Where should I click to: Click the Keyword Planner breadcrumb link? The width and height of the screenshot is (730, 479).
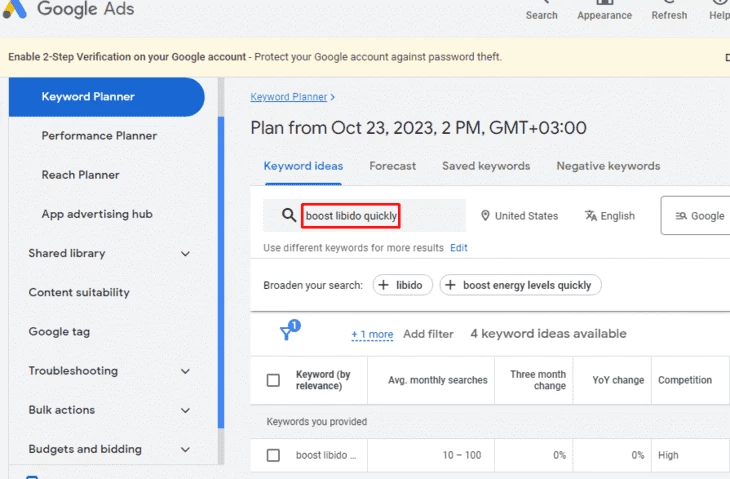tap(289, 97)
